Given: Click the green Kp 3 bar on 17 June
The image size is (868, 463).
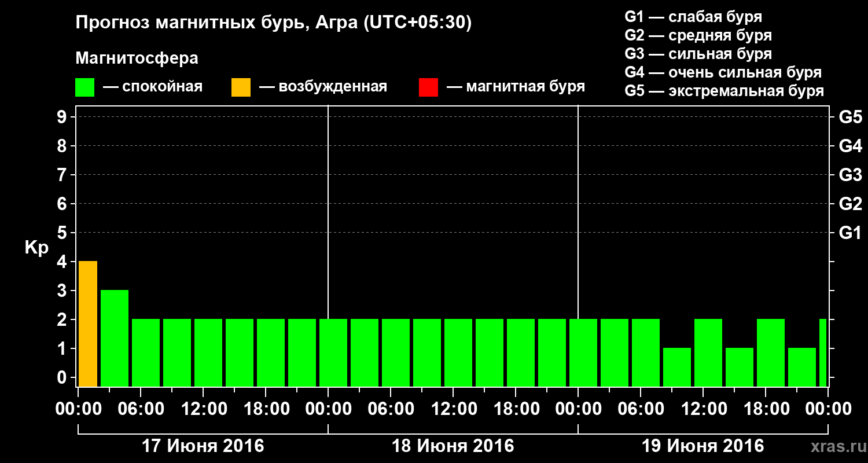Looking at the screenshot, I should pyautogui.click(x=115, y=338).
